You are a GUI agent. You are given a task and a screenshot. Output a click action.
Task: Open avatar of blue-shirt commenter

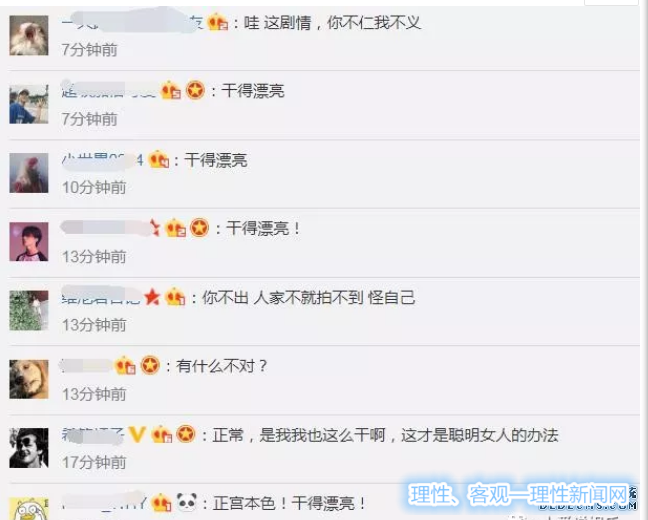[x=29, y=104]
